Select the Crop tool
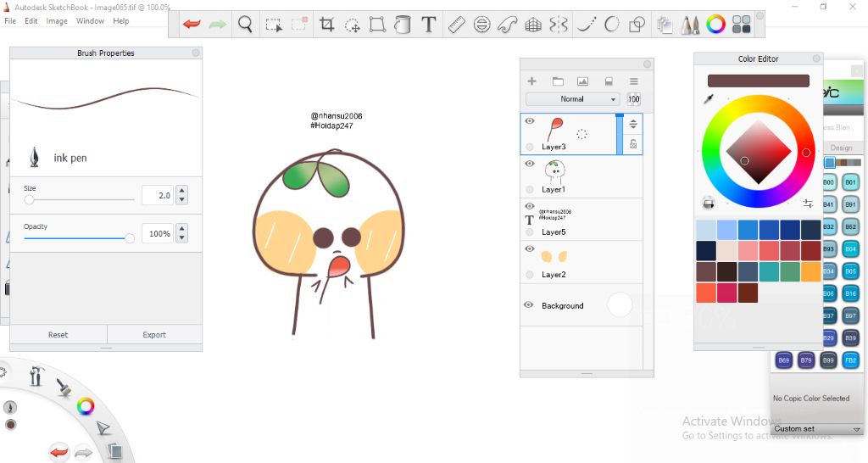This screenshot has height=463, width=868. pyautogui.click(x=326, y=25)
